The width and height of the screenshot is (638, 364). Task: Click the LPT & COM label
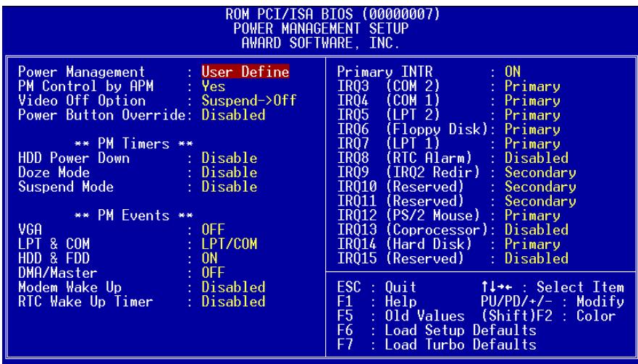[54, 244]
